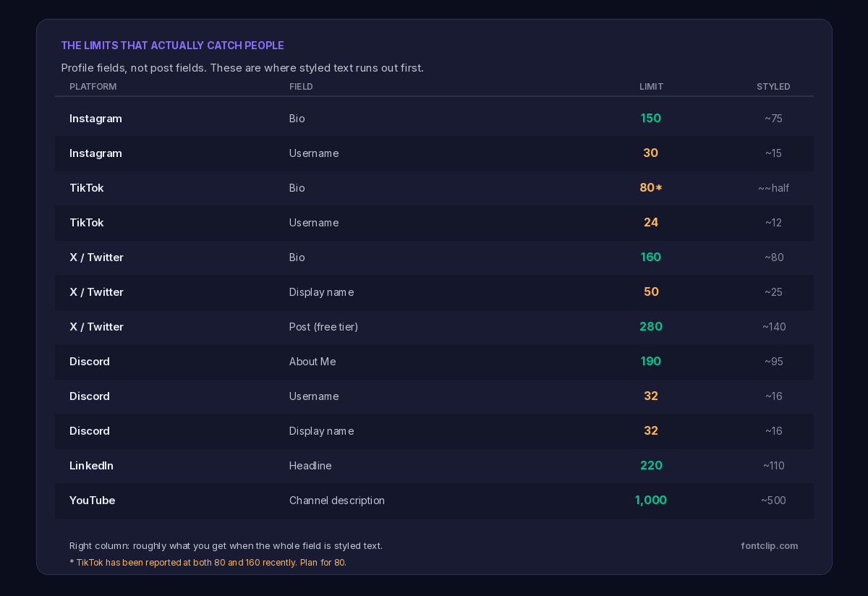
Task: Click 'Discord' in the About Me row
Action: (90, 362)
